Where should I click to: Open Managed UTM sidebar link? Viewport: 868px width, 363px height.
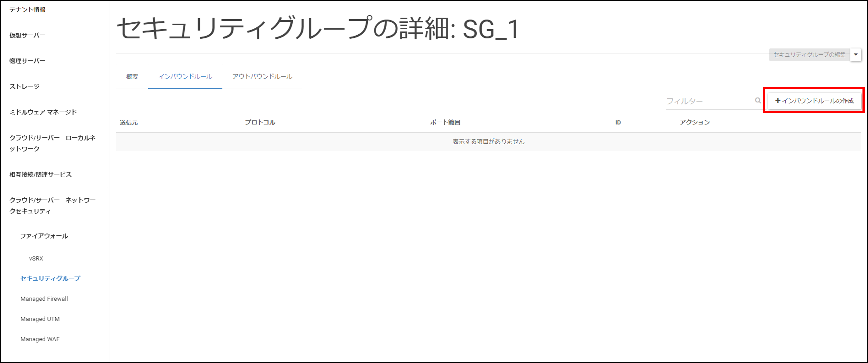point(40,319)
